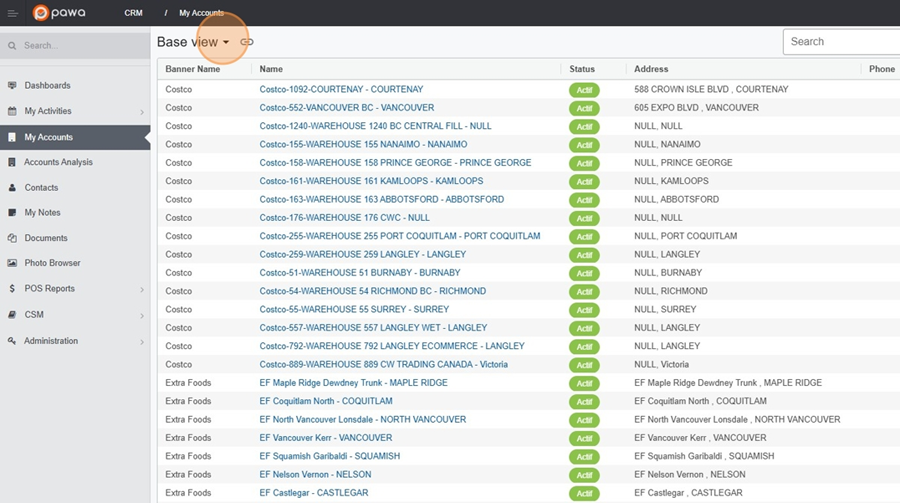The height and width of the screenshot is (503, 900).
Task: Expand the POS Reports submenu chevron
Action: click(142, 289)
